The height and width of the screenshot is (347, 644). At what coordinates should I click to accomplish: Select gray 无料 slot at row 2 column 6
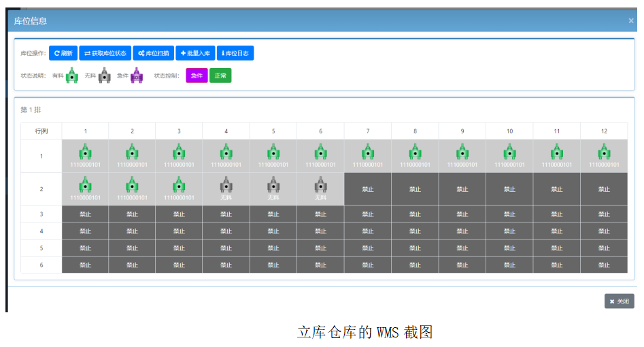(x=320, y=185)
